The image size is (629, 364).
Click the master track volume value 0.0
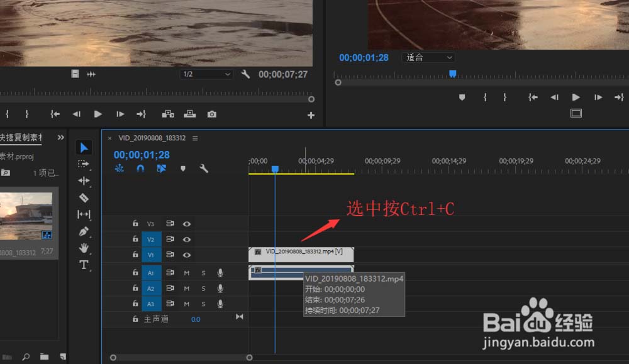[196, 319]
